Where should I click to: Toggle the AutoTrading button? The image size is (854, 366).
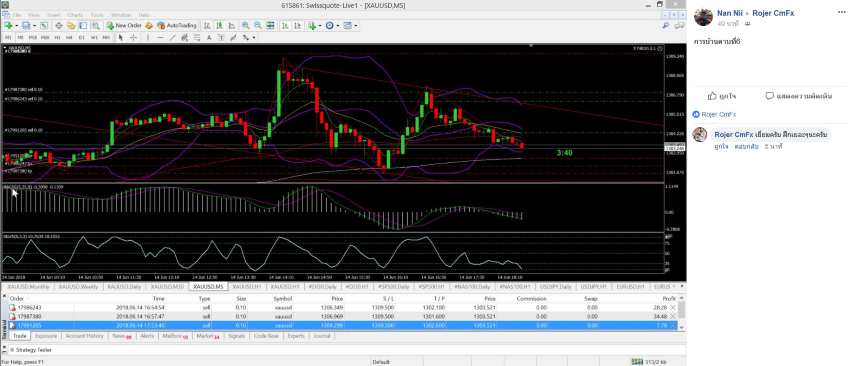click(176, 26)
